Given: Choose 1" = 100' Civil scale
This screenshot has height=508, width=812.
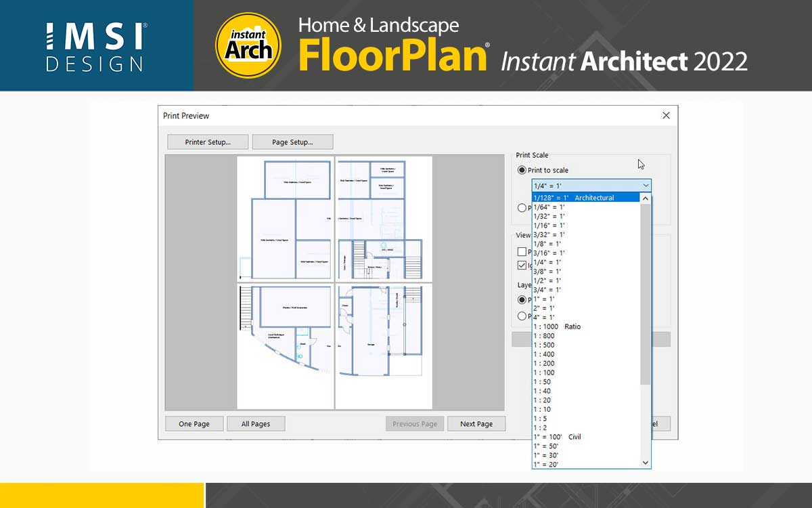Looking at the screenshot, I should click(x=585, y=437).
